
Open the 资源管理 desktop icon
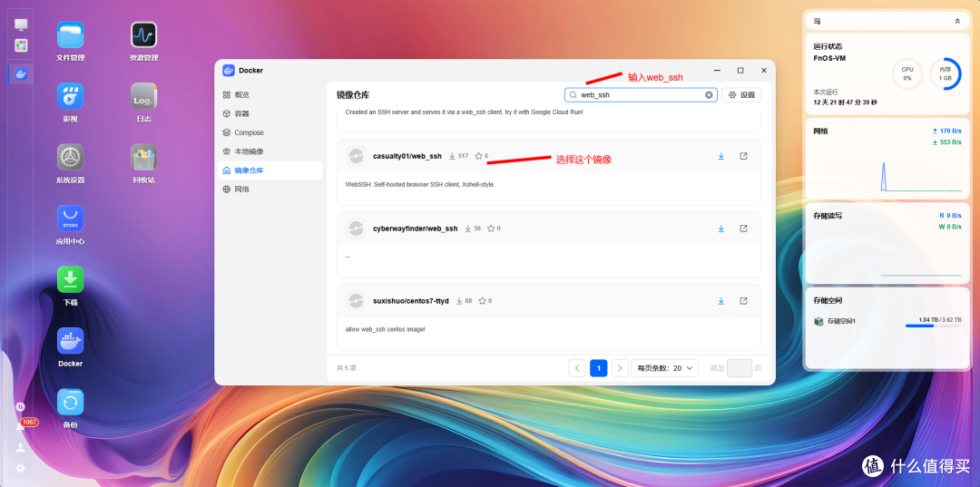click(x=143, y=35)
